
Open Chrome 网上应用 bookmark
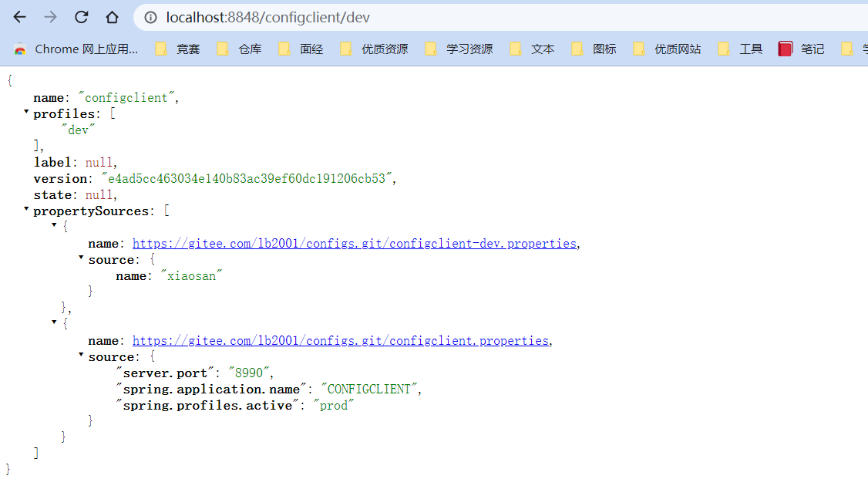(x=76, y=49)
